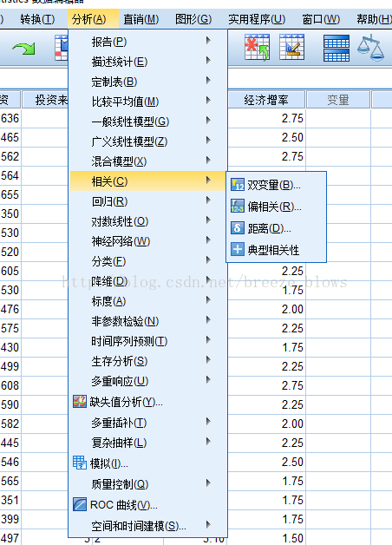Viewport: 392px width, 545px height.
Task: Click the weight cases scales icon
Action: click(371, 48)
